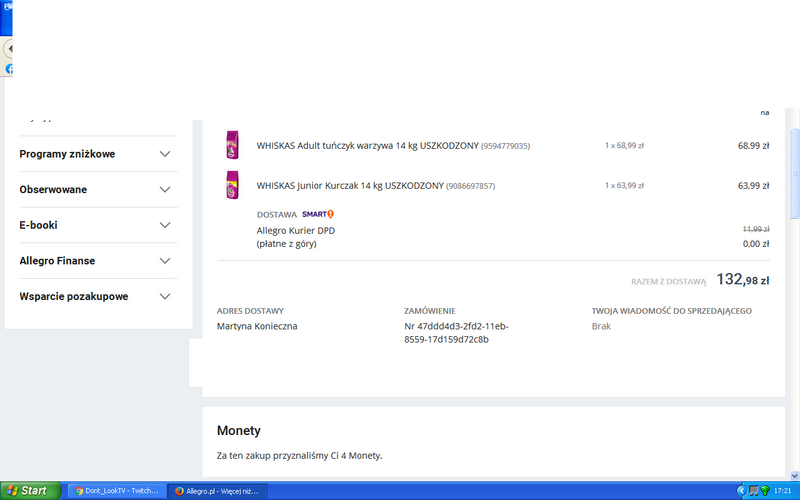Image resolution: width=800 pixels, height=500 pixels.
Task: Select the crossed-out 11,99 zł delivery price
Action: 756,229
